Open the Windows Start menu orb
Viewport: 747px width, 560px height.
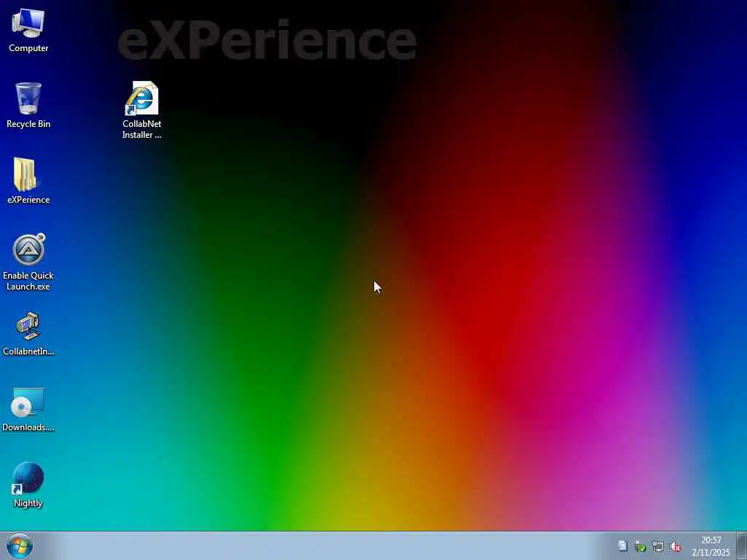point(20,545)
